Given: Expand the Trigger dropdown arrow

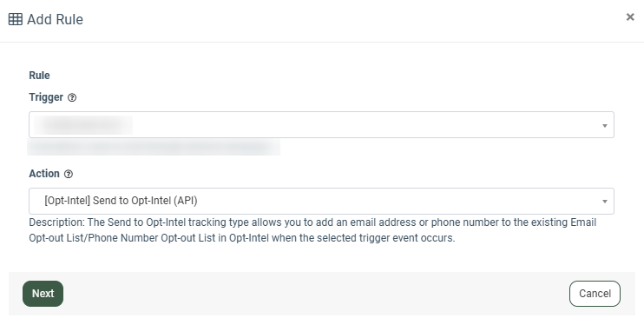Looking at the screenshot, I should point(605,125).
